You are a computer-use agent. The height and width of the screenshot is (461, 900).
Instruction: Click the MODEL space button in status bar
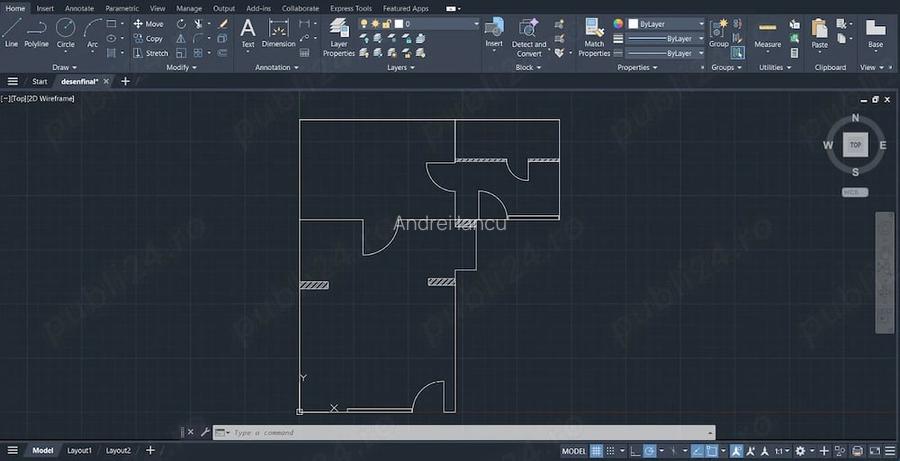point(573,451)
